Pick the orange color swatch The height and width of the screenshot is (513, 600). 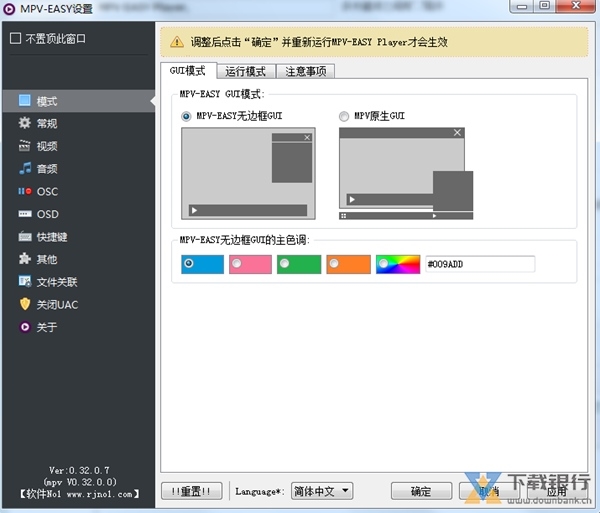click(x=348, y=264)
